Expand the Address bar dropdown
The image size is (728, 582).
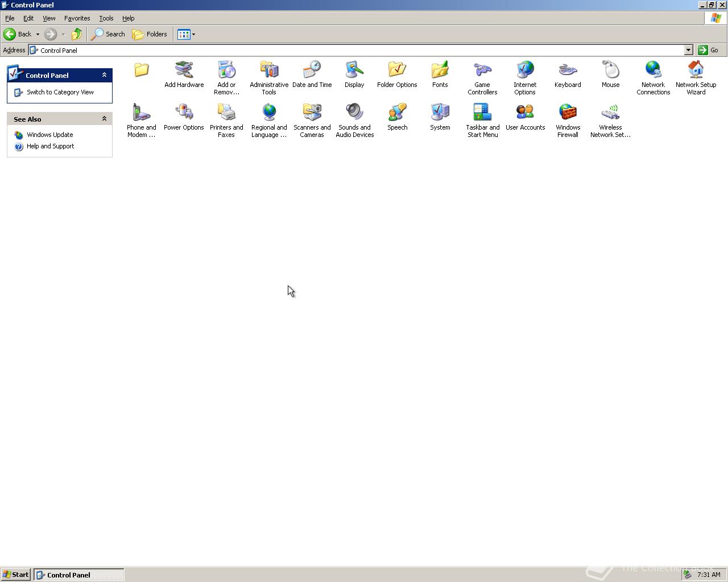pos(688,50)
